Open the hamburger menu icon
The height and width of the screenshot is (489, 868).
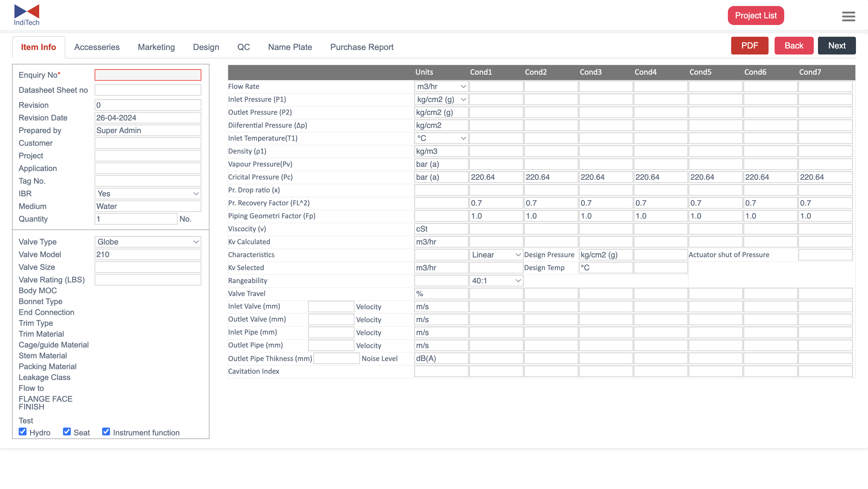point(848,16)
